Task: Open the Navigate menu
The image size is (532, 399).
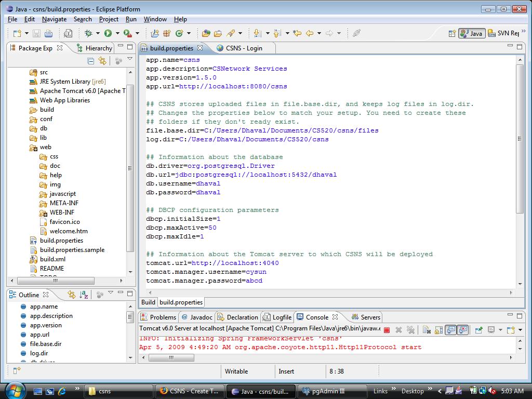Action: (54, 19)
